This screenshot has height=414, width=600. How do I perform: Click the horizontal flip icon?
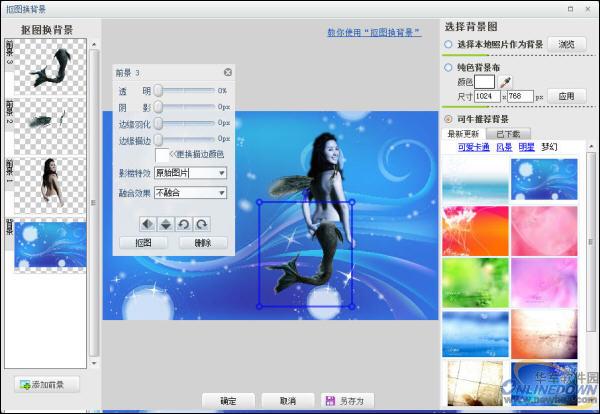point(149,223)
